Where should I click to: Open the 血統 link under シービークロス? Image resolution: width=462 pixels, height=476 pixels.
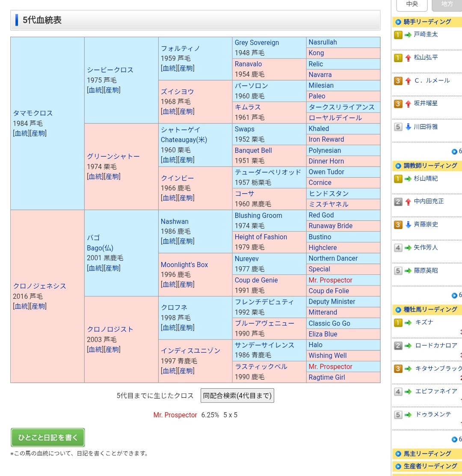tap(95, 90)
